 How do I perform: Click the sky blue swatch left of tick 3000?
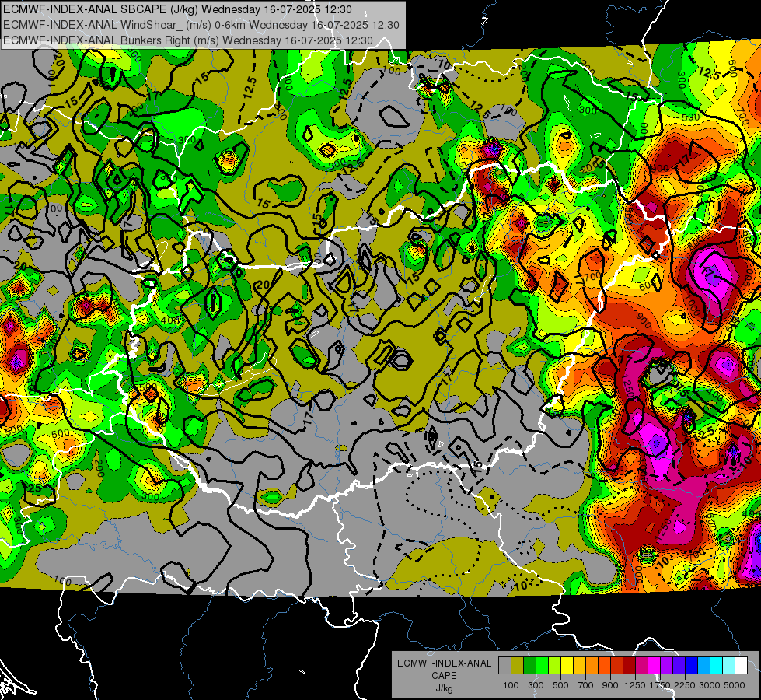704,666
